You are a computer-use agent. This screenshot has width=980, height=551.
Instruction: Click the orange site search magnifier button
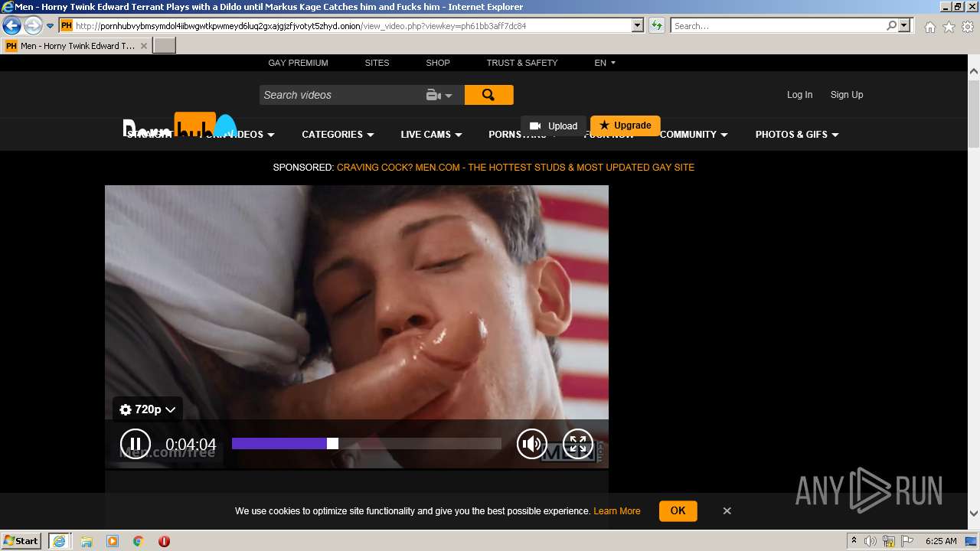click(488, 95)
